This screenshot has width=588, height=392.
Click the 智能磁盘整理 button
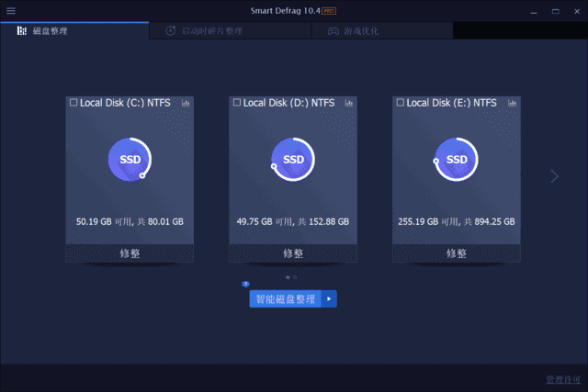pyautogui.click(x=285, y=298)
